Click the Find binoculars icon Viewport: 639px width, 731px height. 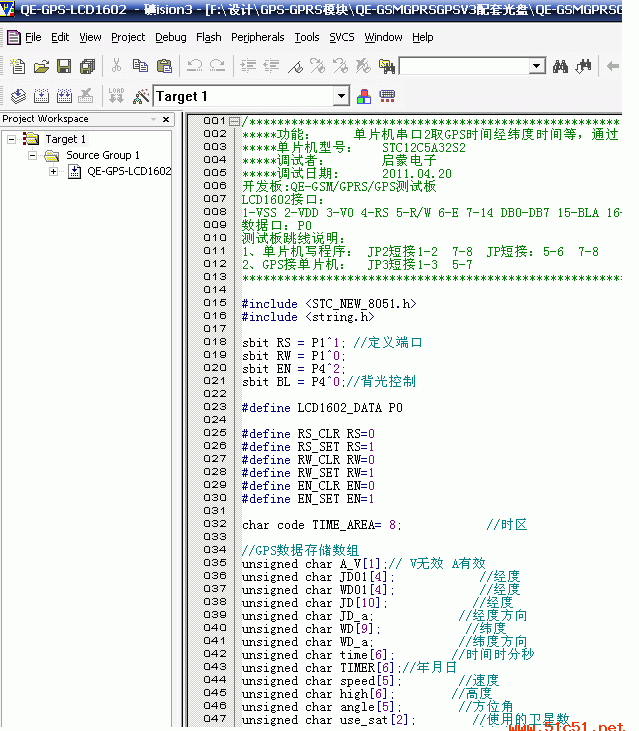click(561, 67)
